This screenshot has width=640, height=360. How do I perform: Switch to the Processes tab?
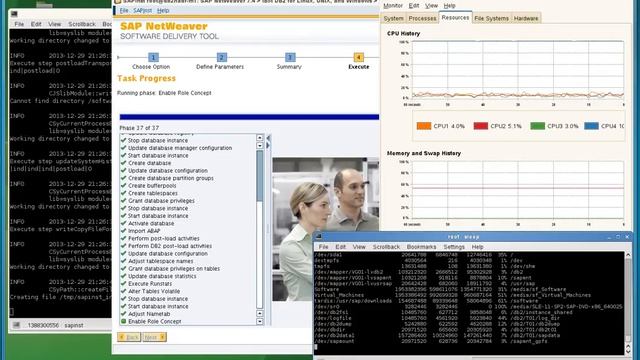click(422, 18)
